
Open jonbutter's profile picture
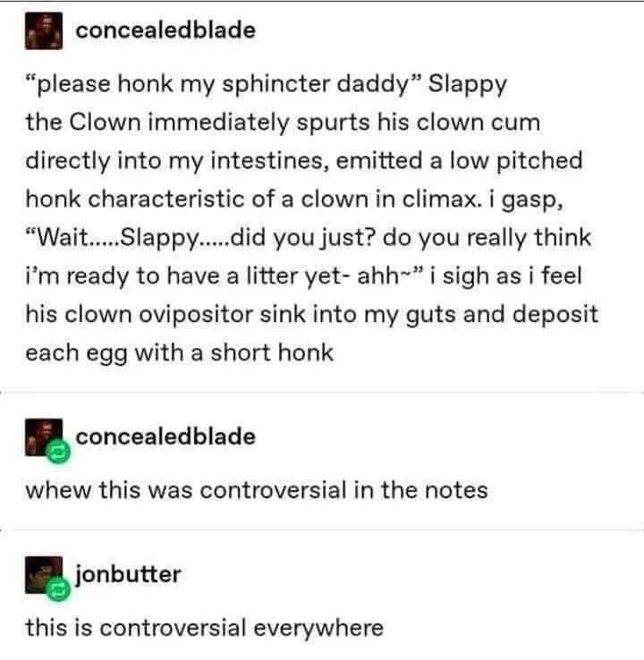[44, 574]
